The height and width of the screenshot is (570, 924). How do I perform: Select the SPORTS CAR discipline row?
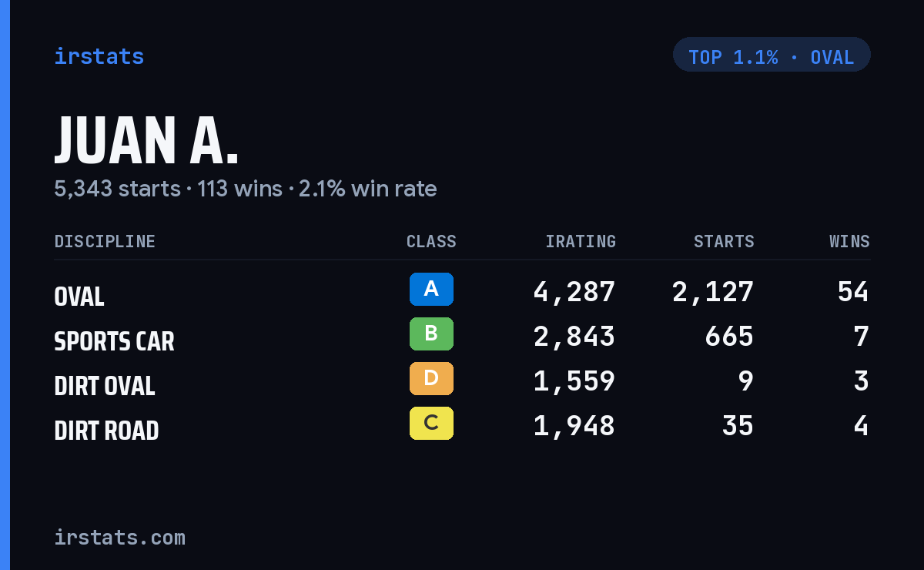pos(462,337)
